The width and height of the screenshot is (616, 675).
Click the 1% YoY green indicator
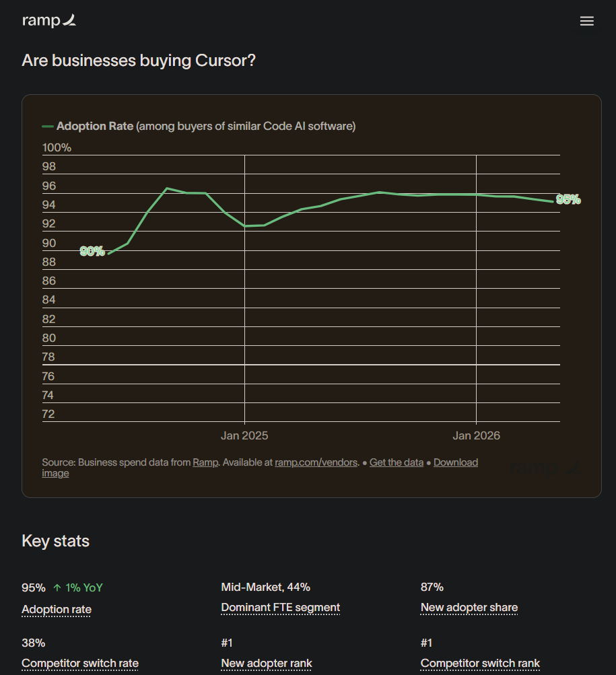click(x=78, y=588)
